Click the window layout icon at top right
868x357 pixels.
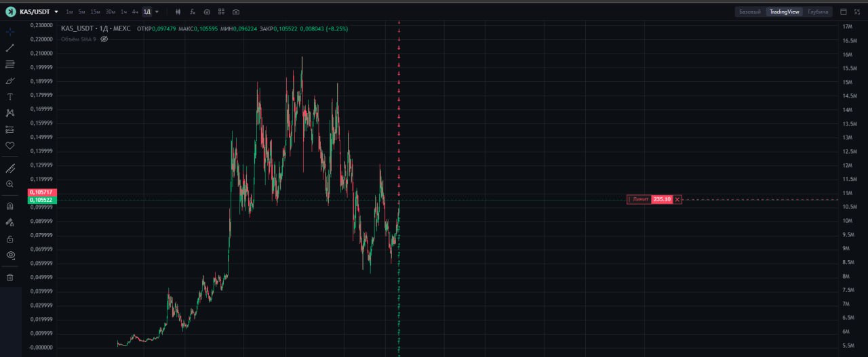point(844,12)
